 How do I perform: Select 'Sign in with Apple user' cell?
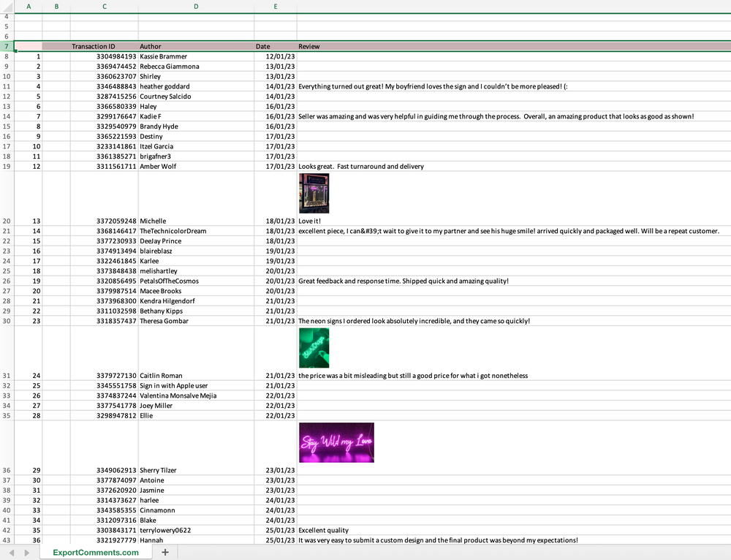pyautogui.click(x=196, y=386)
